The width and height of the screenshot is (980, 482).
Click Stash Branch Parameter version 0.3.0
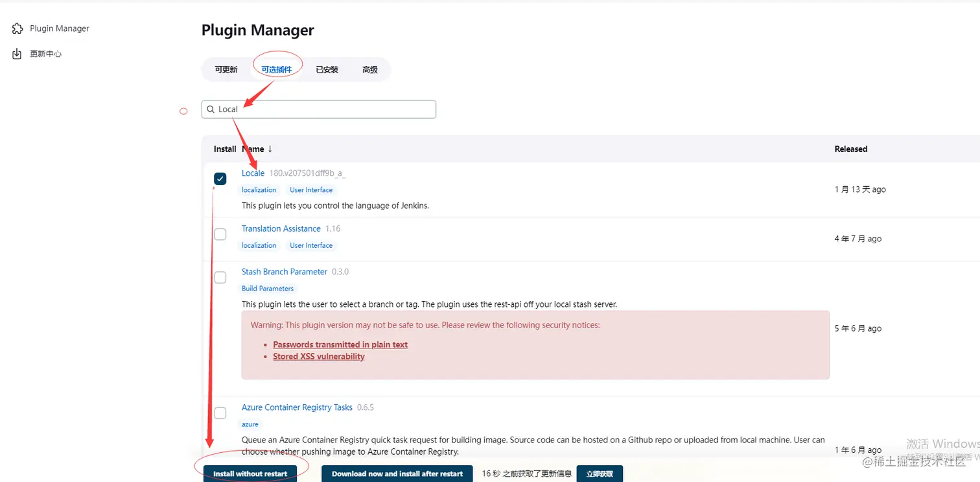coord(340,272)
